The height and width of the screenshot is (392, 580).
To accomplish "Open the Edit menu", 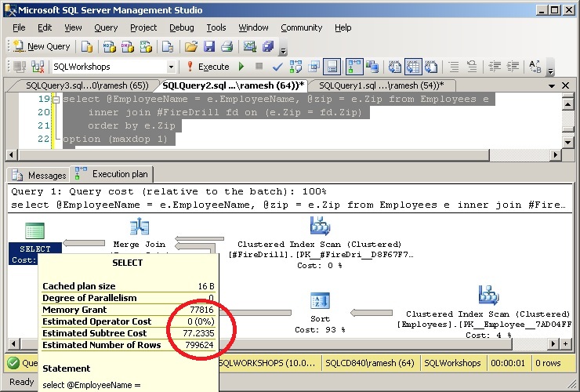I will click(45, 27).
